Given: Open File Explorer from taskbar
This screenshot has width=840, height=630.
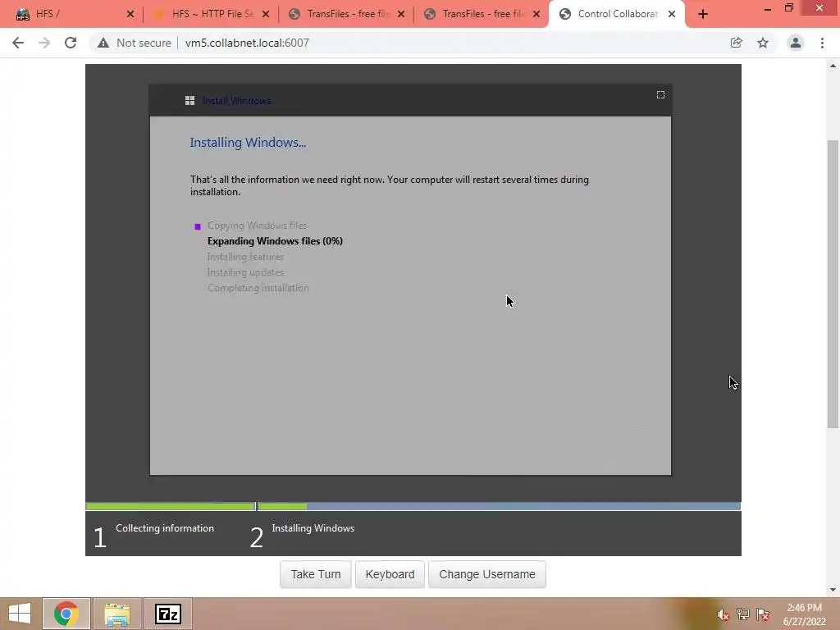Looking at the screenshot, I should (x=117, y=614).
